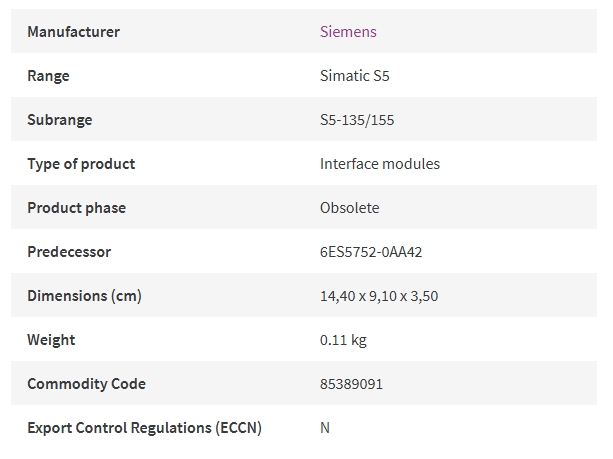
Task: Select the 14,40 x 9,10 x 3,50 dimensions
Action: coord(379,296)
